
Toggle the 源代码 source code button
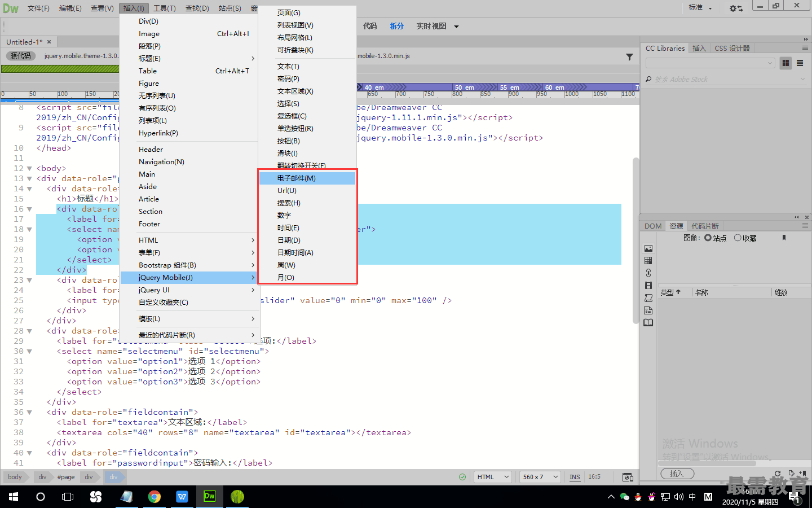coord(20,56)
